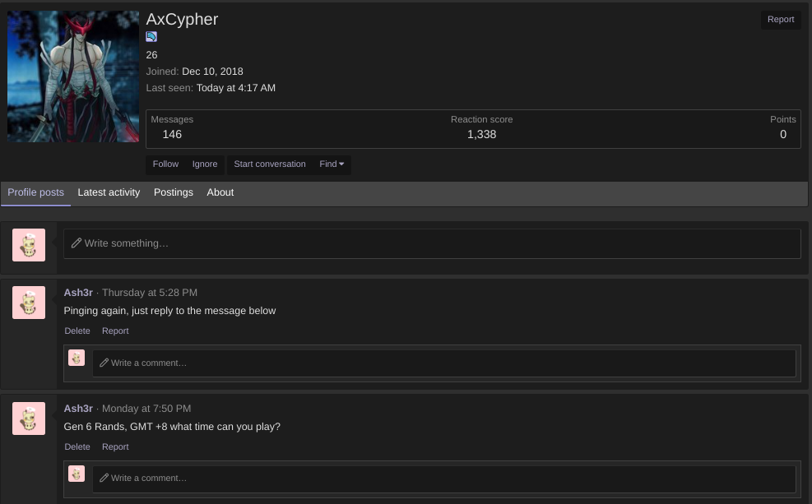Viewport: 812px width, 504px height.
Task: Open the Postings tab
Action: click(x=174, y=192)
